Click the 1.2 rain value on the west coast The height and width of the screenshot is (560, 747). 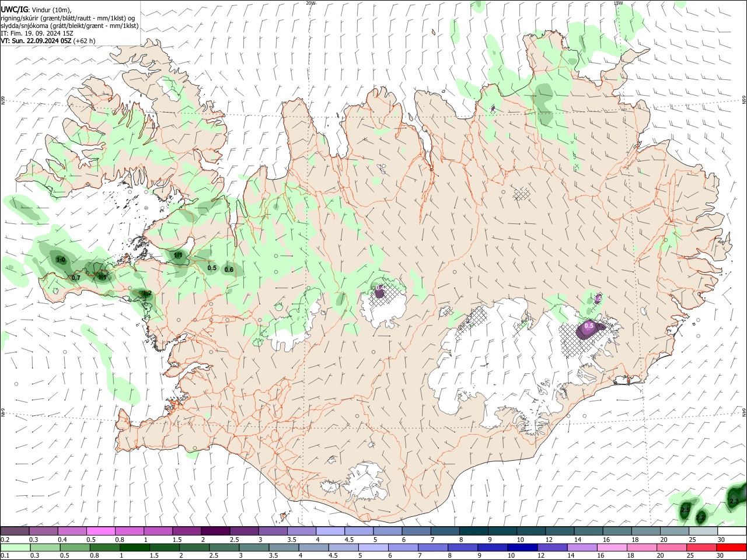[147, 293]
